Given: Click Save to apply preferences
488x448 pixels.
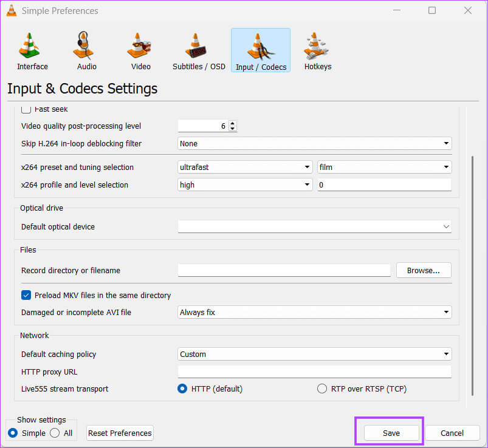Looking at the screenshot, I should click(391, 433).
